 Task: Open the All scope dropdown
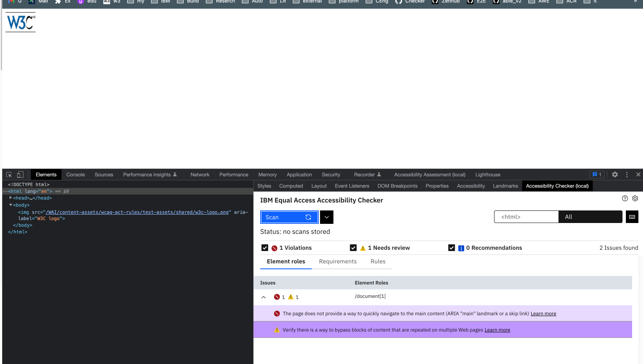590,217
